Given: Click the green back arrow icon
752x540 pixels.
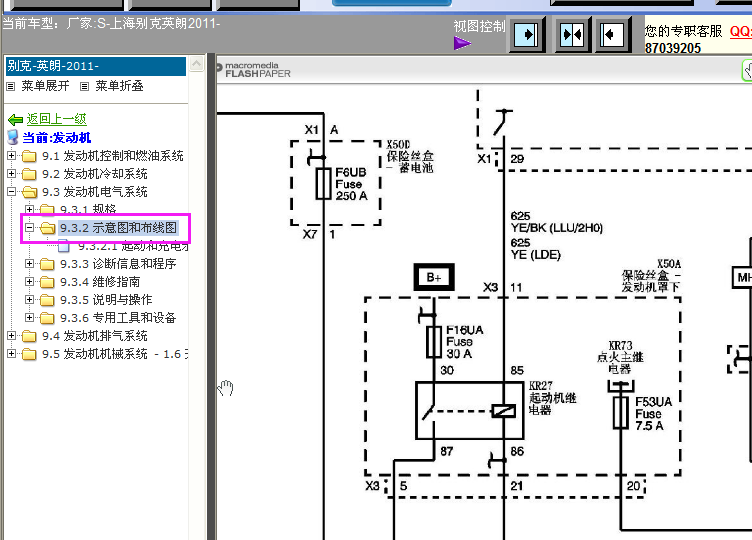Looking at the screenshot, I should (x=15, y=119).
